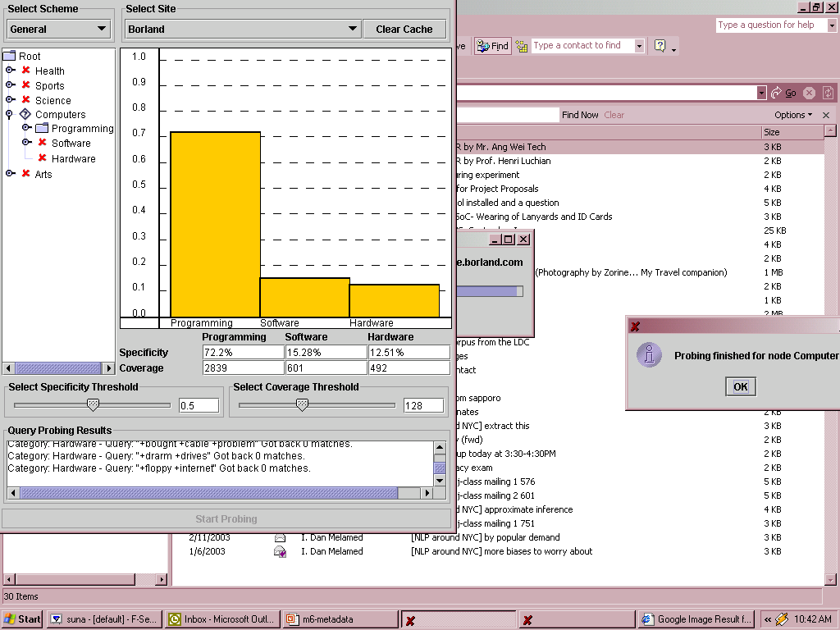Click the red X icon next to Health

(x=25, y=71)
